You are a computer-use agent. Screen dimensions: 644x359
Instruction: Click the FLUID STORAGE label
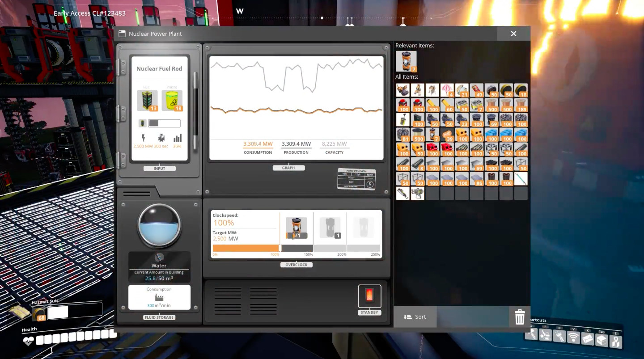159,317
